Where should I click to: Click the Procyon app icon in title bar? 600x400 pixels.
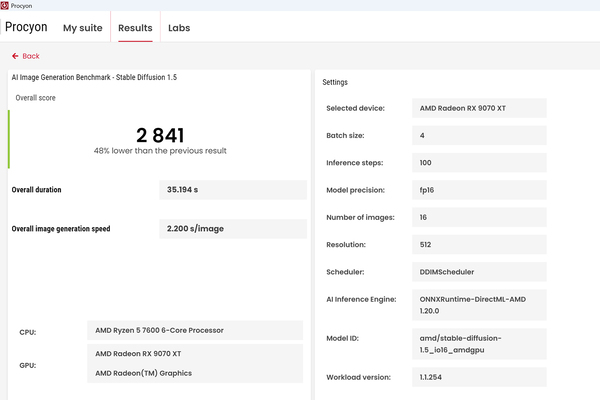(x=5, y=5)
